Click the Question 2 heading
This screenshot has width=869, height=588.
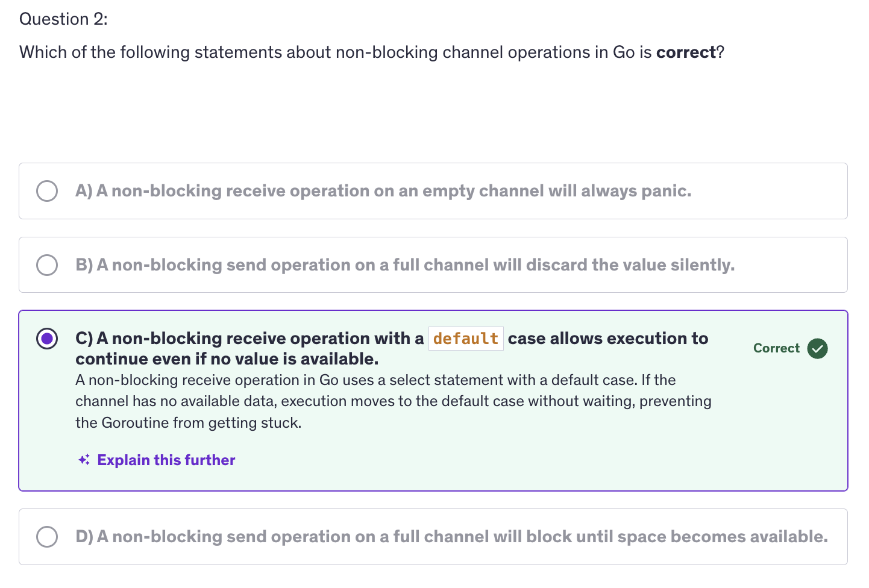click(x=63, y=19)
